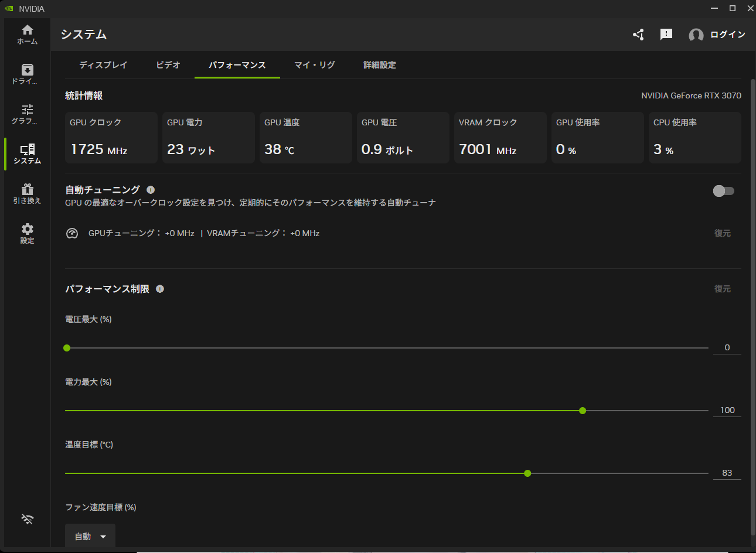Viewport: 756px width, 553px height.
Task: Open the 設定 gear icon in sidebar
Action: [x=27, y=234]
